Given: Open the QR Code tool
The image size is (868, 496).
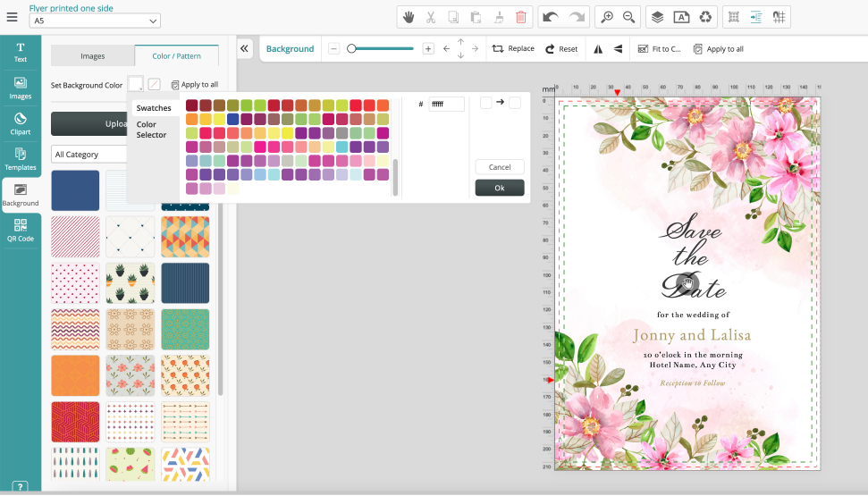Looking at the screenshot, I should click(20, 231).
